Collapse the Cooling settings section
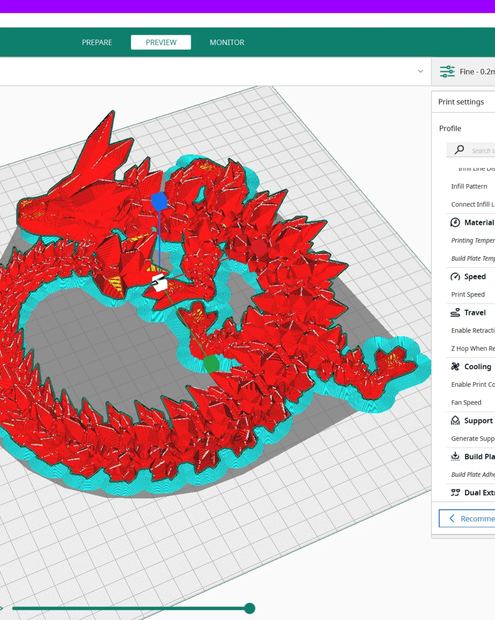 click(471, 367)
